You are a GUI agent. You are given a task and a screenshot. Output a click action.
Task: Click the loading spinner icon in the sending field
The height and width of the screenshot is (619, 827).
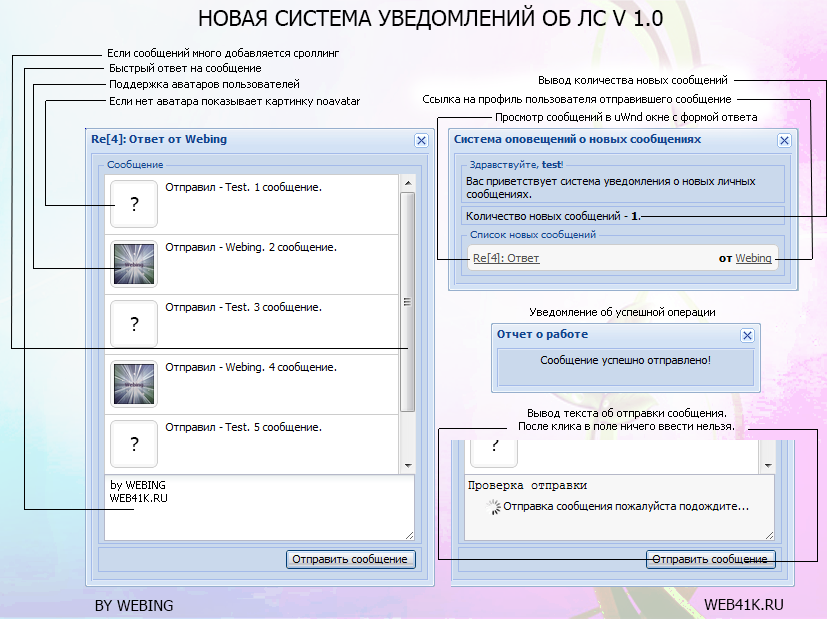(493, 507)
